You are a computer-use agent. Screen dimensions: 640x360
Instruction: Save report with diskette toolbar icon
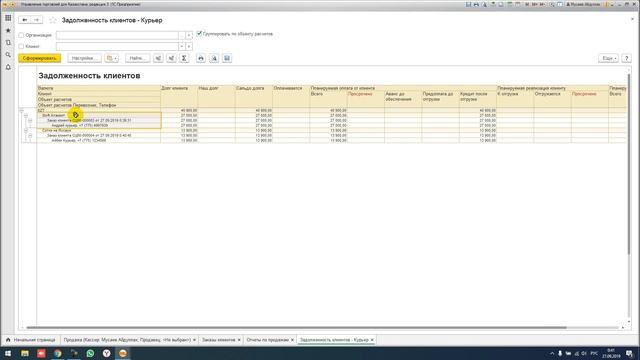coord(227,58)
